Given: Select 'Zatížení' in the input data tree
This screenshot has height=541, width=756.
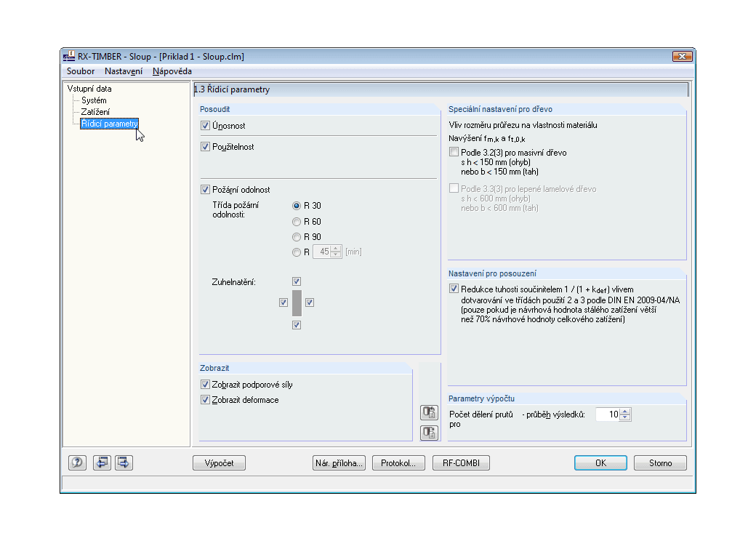Looking at the screenshot, I should point(96,112).
